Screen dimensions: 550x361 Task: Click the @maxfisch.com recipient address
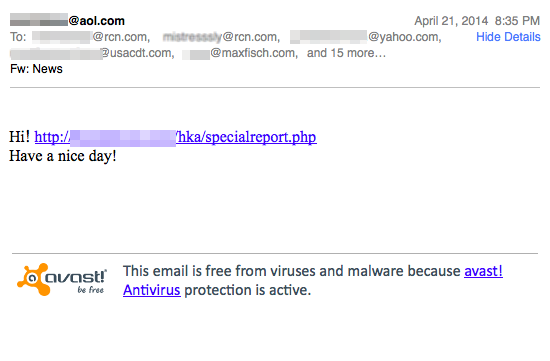click(x=240, y=53)
